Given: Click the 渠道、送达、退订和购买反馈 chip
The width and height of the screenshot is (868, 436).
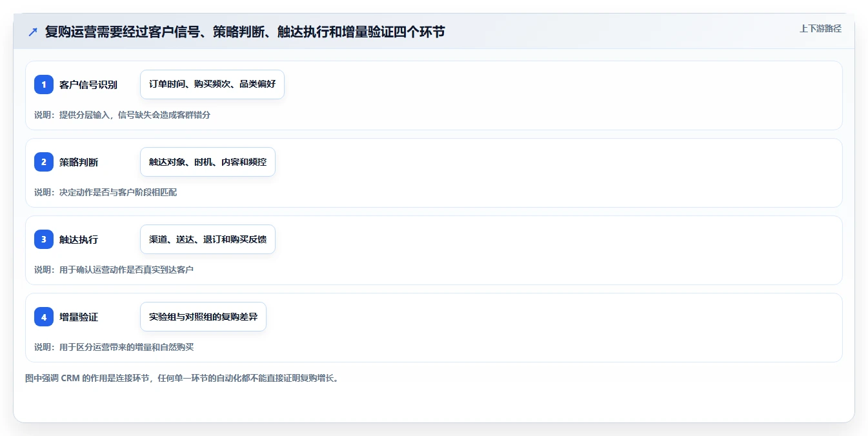Looking at the screenshot, I should pyautogui.click(x=208, y=239).
